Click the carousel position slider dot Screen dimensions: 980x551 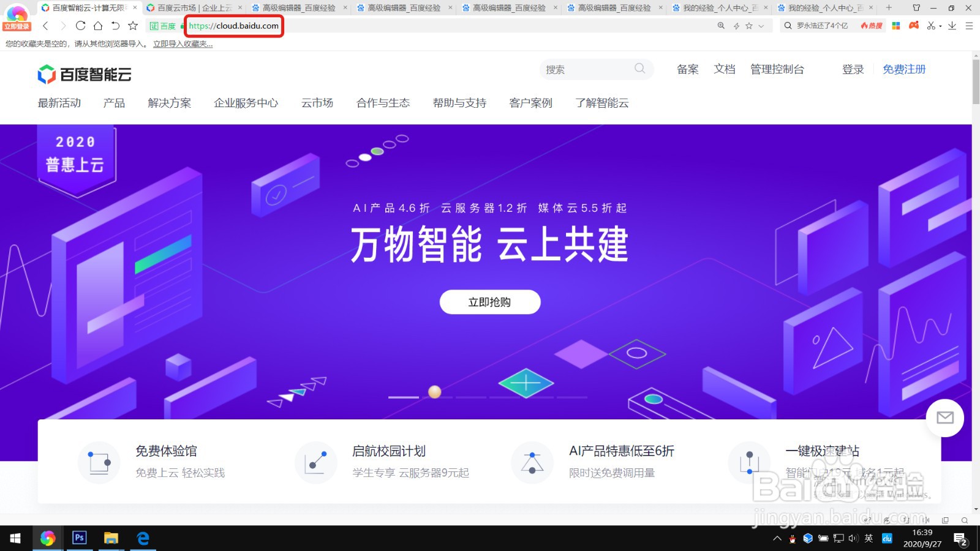435,392
